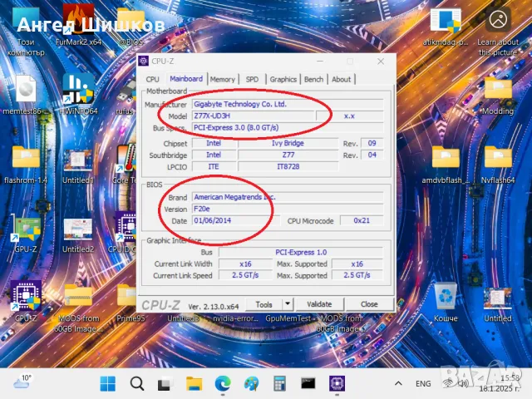Viewport: 532px width, 399px height.
Task: Click the BIOS Version field F20e
Action: [x=288, y=209]
